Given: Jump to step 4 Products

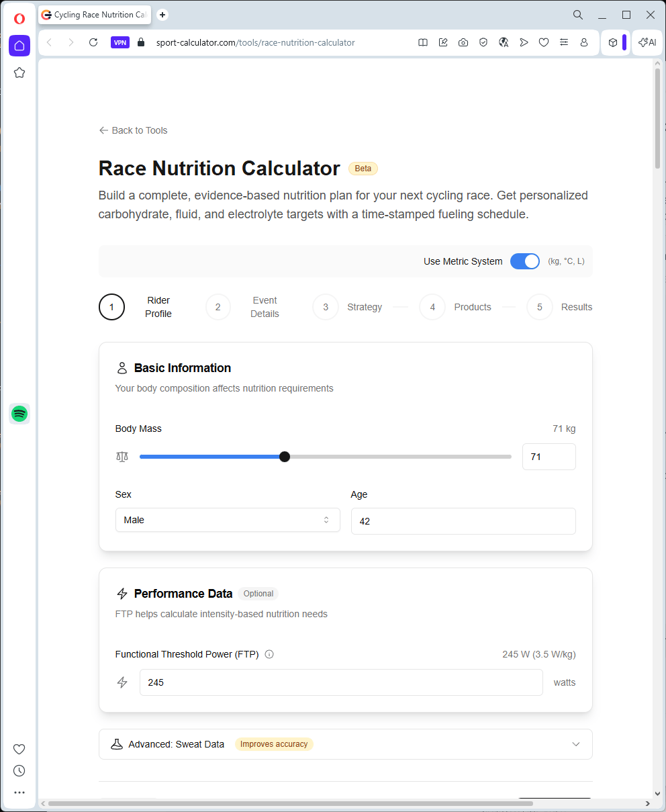Looking at the screenshot, I should pyautogui.click(x=432, y=307).
